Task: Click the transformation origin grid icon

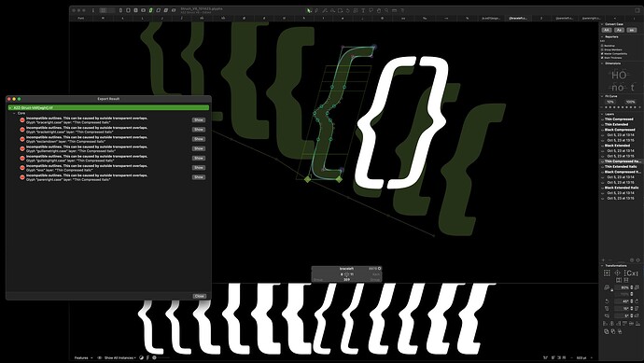Action: 607,273
